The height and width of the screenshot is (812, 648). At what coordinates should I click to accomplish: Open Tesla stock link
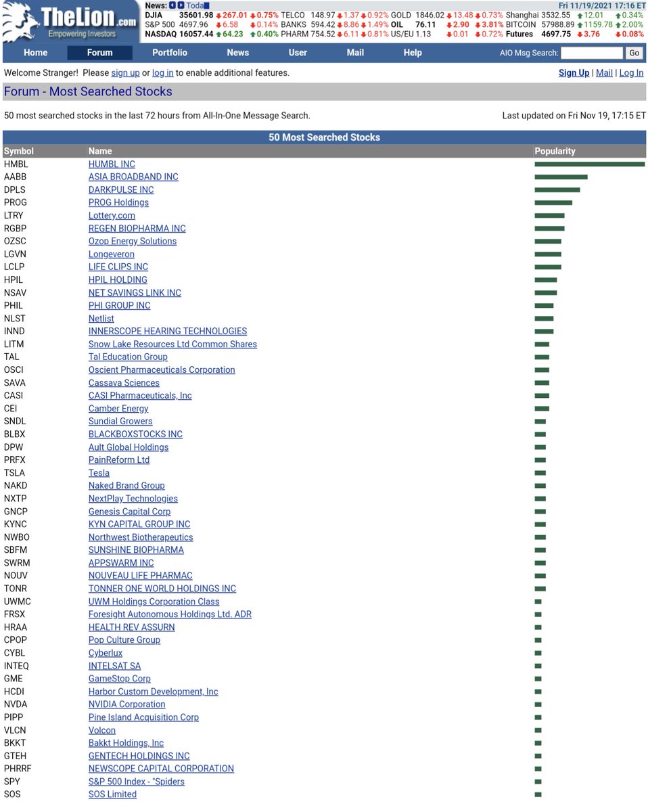point(99,473)
